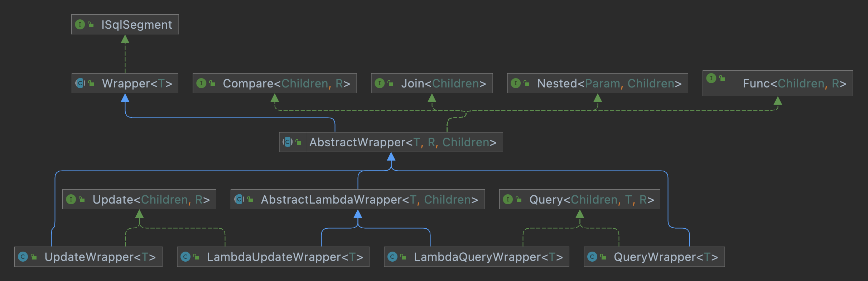This screenshot has width=868, height=281.
Task: Select the AbstractWrapper<T, R, Children> node label
Action: coord(402,142)
